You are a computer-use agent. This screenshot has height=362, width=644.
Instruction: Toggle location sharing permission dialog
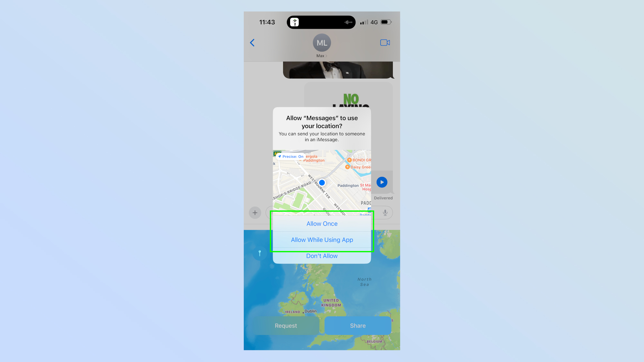click(x=322, y=186)
